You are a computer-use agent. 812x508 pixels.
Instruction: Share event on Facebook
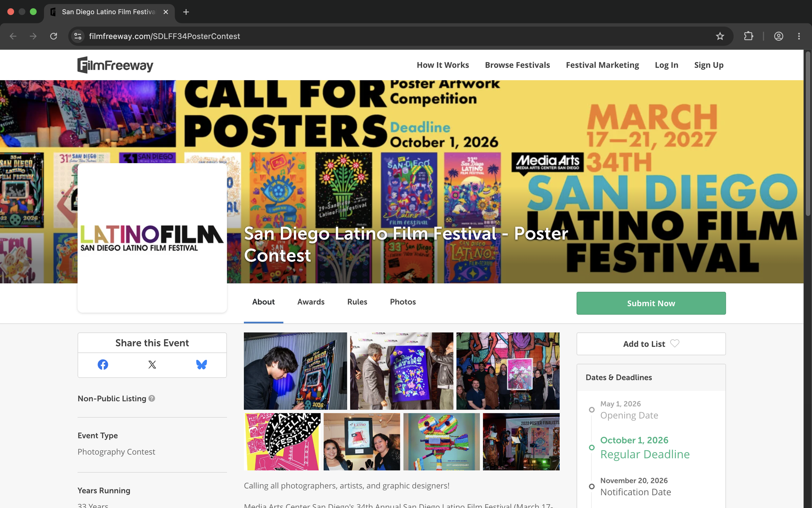[x=103, y=365]
